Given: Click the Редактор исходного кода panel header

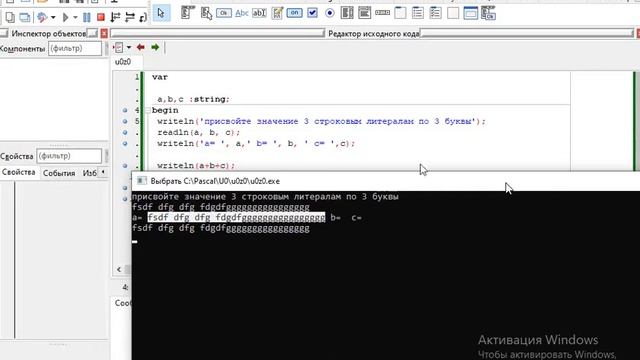Looking at the screenshot, I should pyautogui.click(x=373, y=33).
